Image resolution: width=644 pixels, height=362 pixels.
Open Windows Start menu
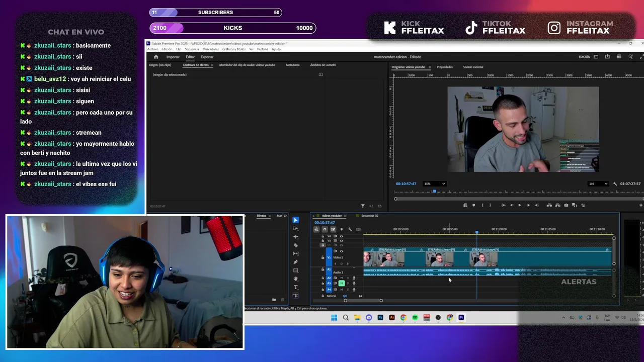coord(334,318)
